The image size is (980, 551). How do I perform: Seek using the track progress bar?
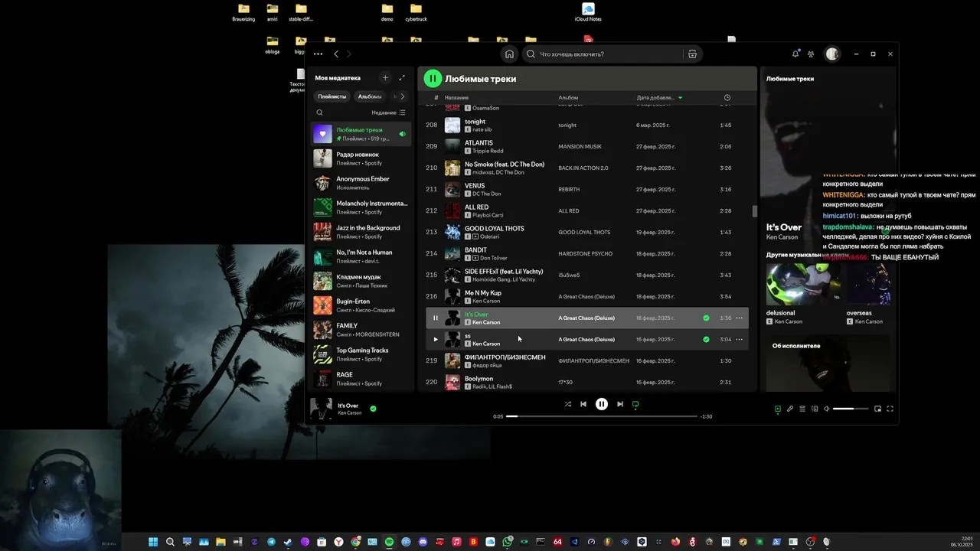pyautogui.click(x=602, y=416)
